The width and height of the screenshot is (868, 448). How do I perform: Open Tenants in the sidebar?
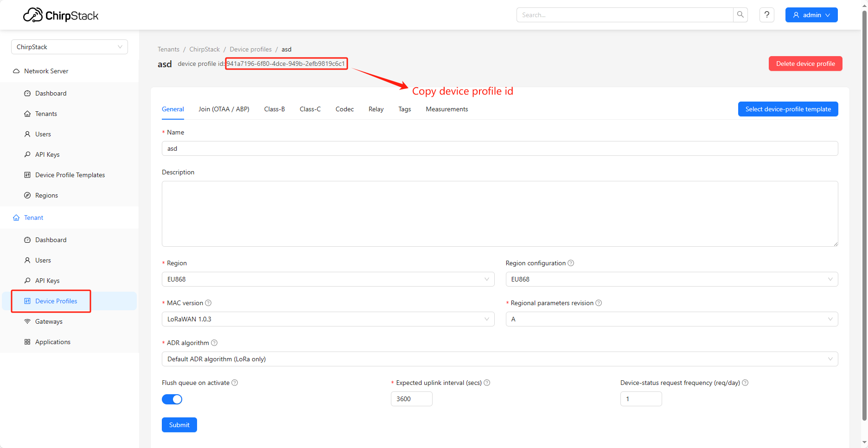click(70, 114)
